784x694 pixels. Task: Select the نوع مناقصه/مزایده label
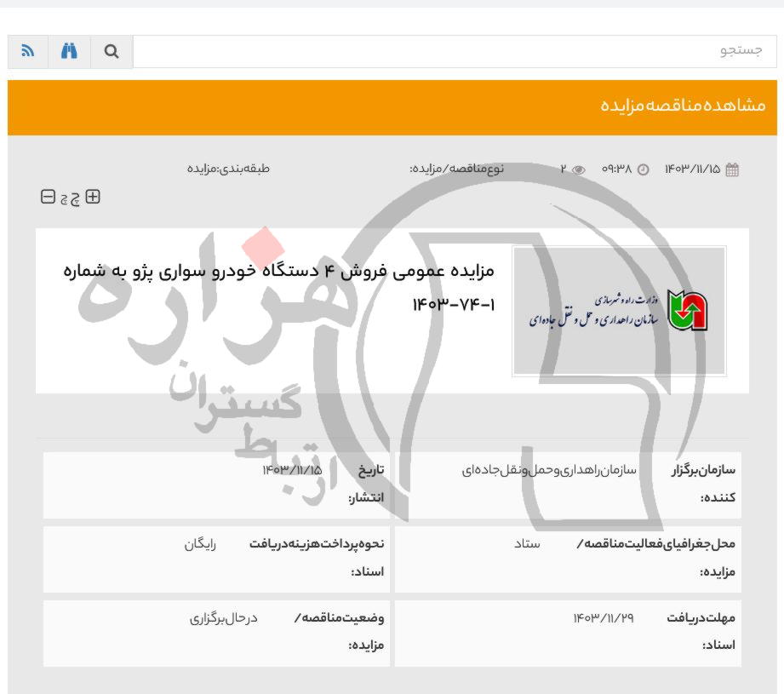pyautogui.click(x=451, y=168)
